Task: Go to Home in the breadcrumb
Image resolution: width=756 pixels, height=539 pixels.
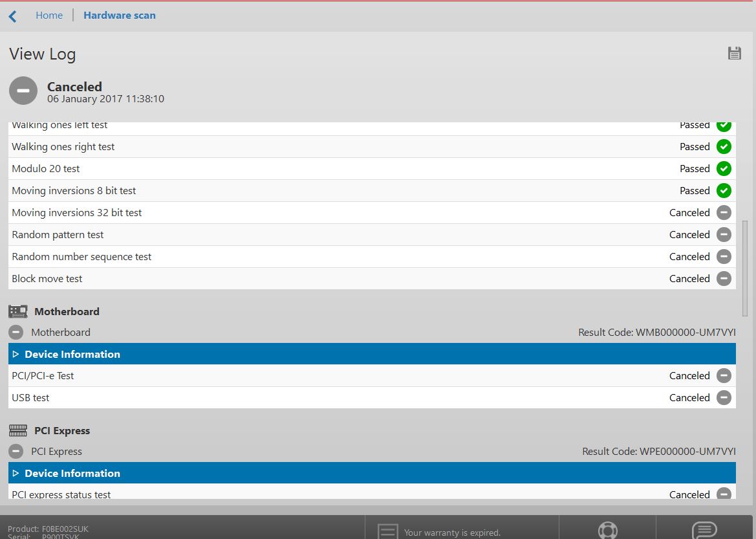Action: 49,16
